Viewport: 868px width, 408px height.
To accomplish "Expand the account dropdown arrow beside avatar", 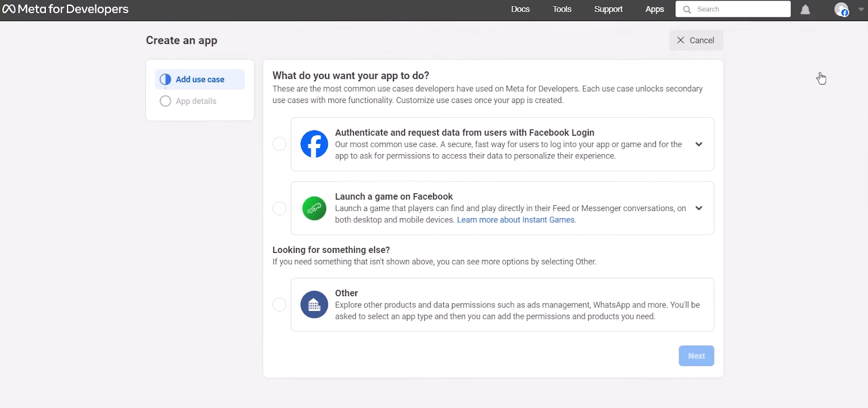I will tap(861, 9).
